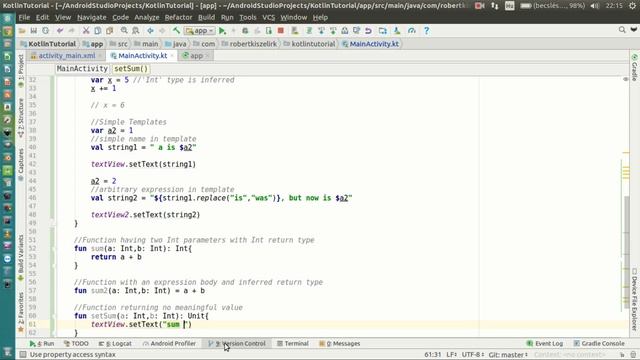The width and height of the screenshot is (640, 360).
Task: Open the UTF-8 encoding selector
Action: pyautogui.click(x=473, y=354)
